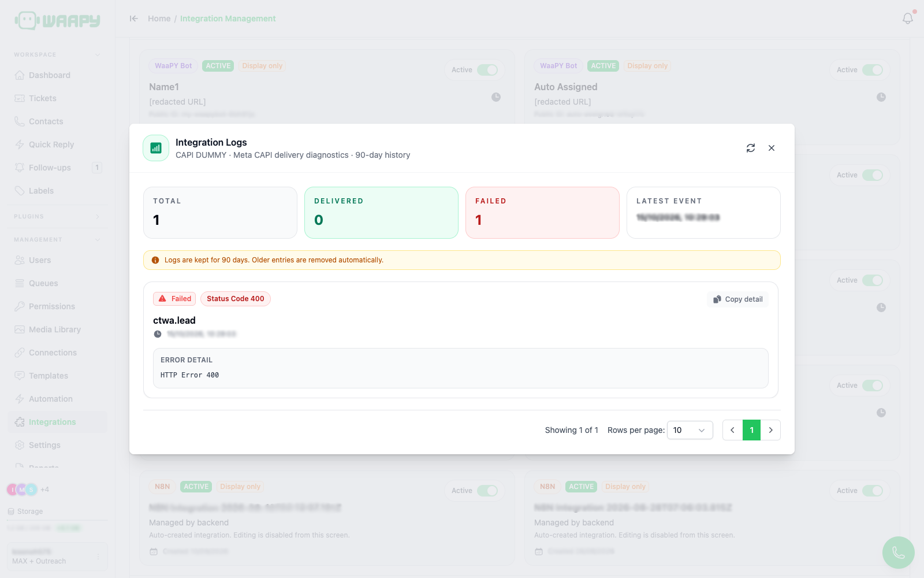The height and width of the screenshot is (578, 924).
Task: Click the Media Library icon
Action: [20, 329]
